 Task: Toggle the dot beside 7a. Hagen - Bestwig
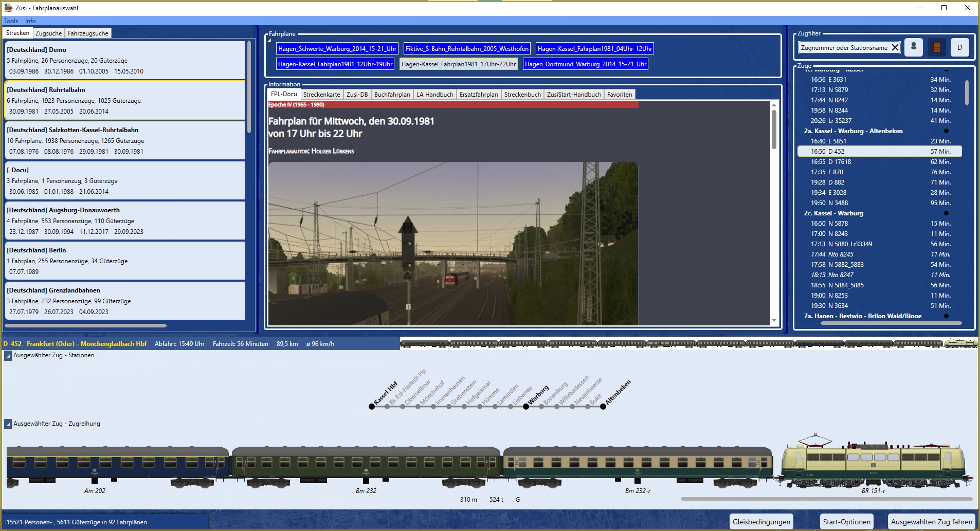tap(946, 316)
